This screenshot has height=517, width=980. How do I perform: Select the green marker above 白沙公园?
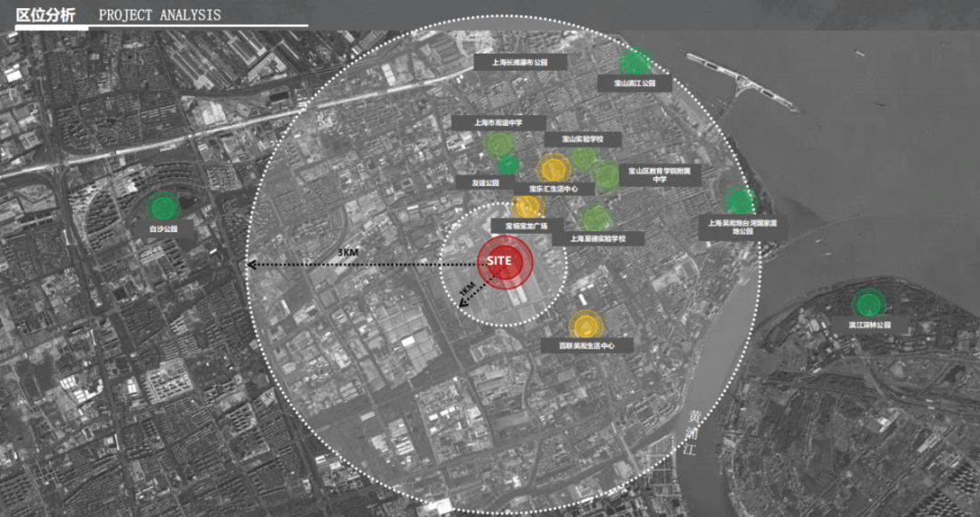click(163, 208)
